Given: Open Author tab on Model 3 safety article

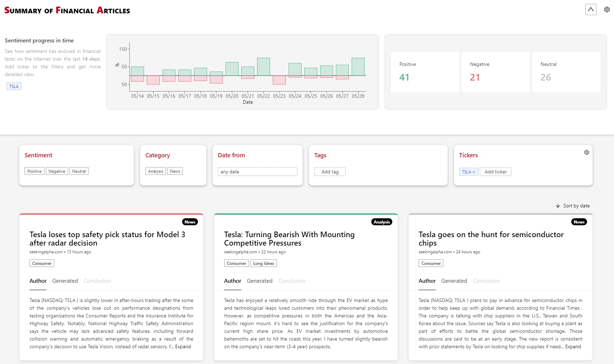Looking at the screenshot, I should tap(38, 281).
